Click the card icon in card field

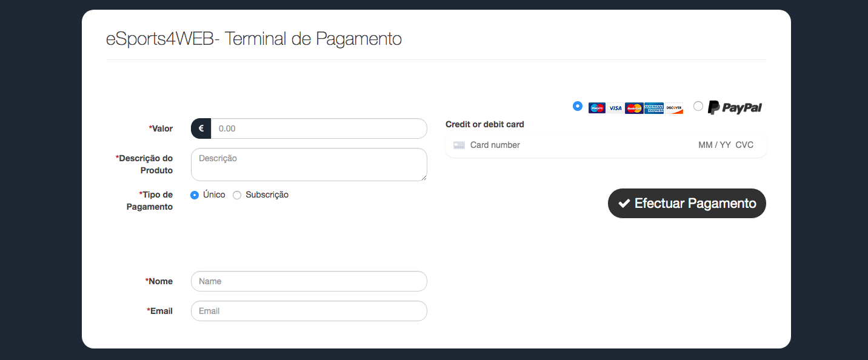coord(459,145)
